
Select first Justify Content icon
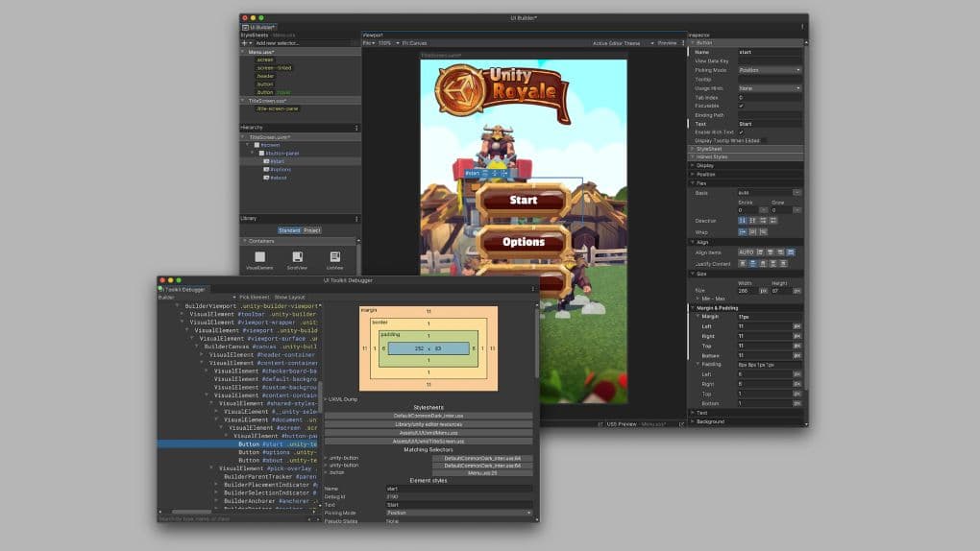click(x=743, y=264)
